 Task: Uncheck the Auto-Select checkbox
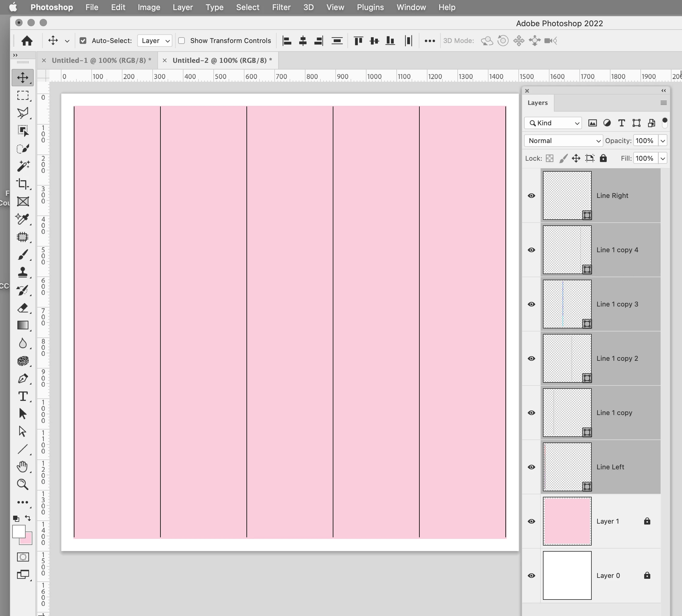point(83,41)
